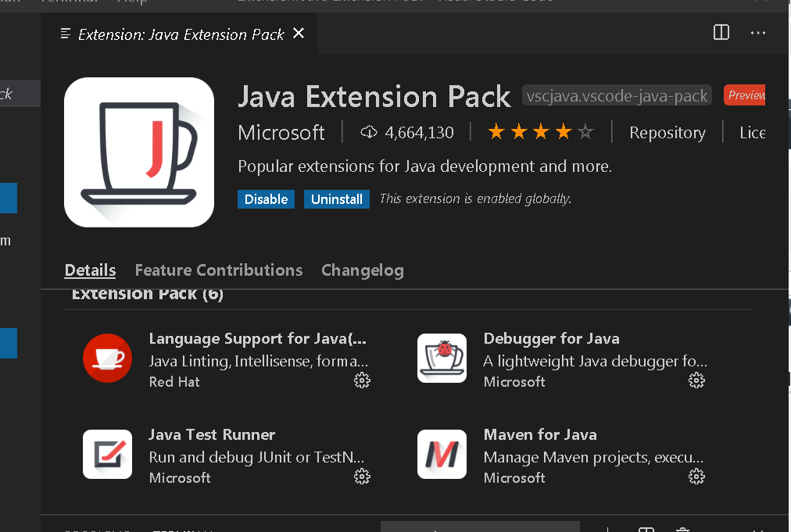Click Microsoft under Debugger for Java

tap(514, 382)
